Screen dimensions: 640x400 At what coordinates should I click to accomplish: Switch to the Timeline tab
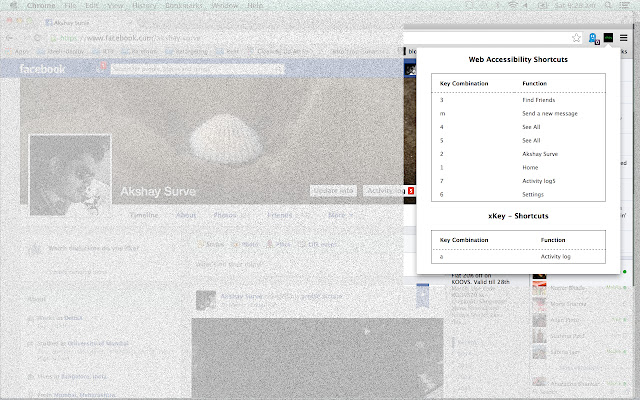tap(144, 214)
